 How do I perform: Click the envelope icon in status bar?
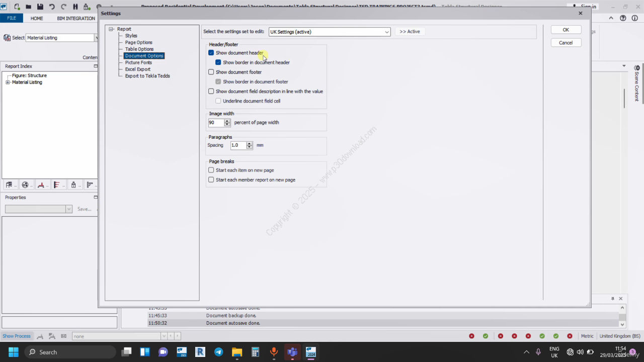(63, 336)
